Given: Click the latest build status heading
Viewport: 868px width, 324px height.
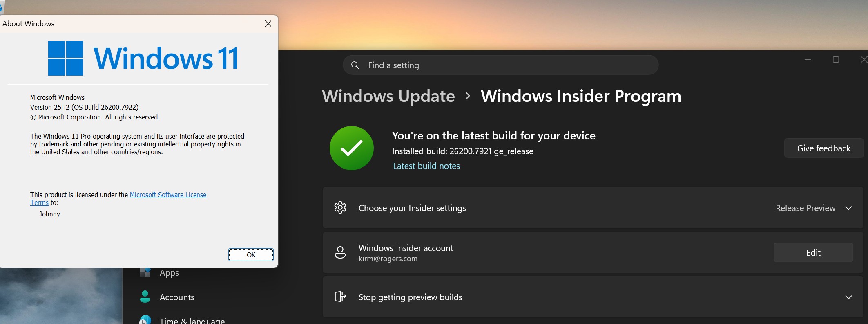Looking at the screenshot, I should coord(494,136).
